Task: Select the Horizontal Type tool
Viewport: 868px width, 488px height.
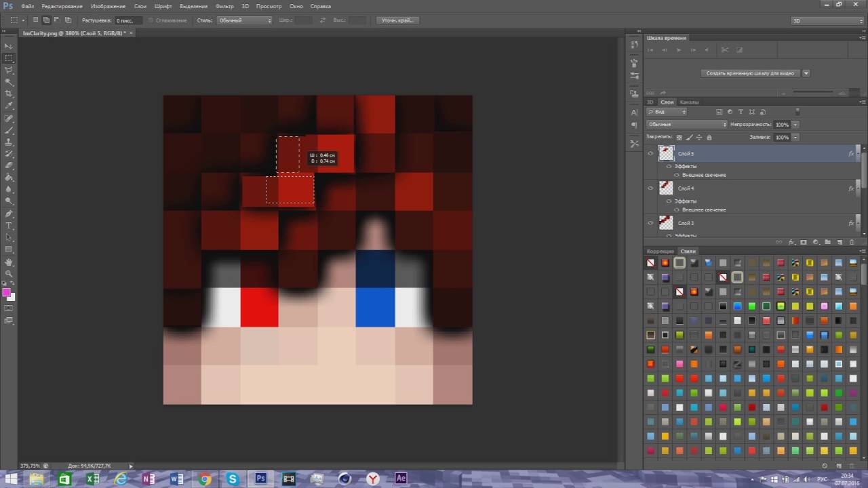Action: click(x=9, y=225)
